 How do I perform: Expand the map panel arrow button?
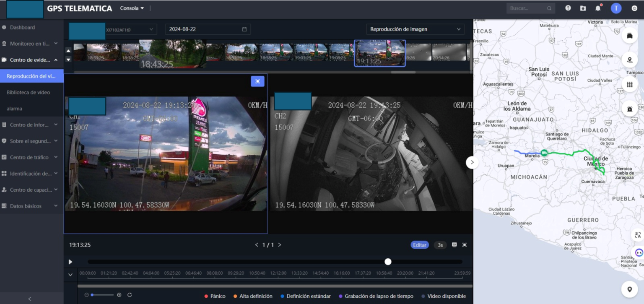pyautogui.click(x=472, y=162)
